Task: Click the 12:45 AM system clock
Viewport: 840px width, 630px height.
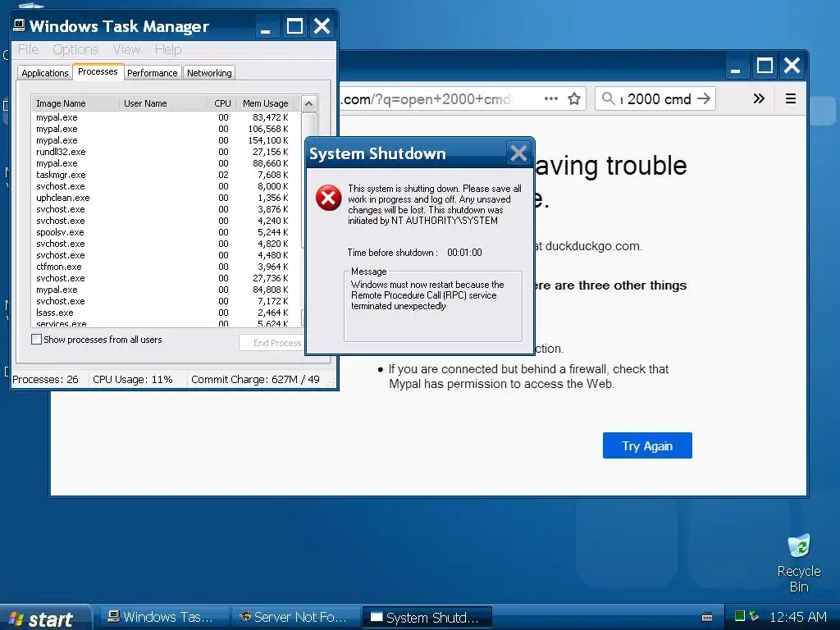Action: 797,617
